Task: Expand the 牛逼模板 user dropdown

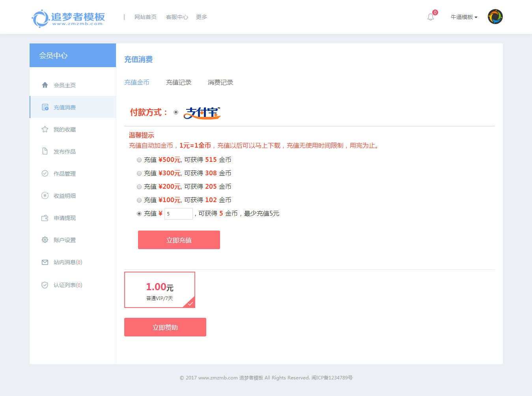Action: (464, 17)
